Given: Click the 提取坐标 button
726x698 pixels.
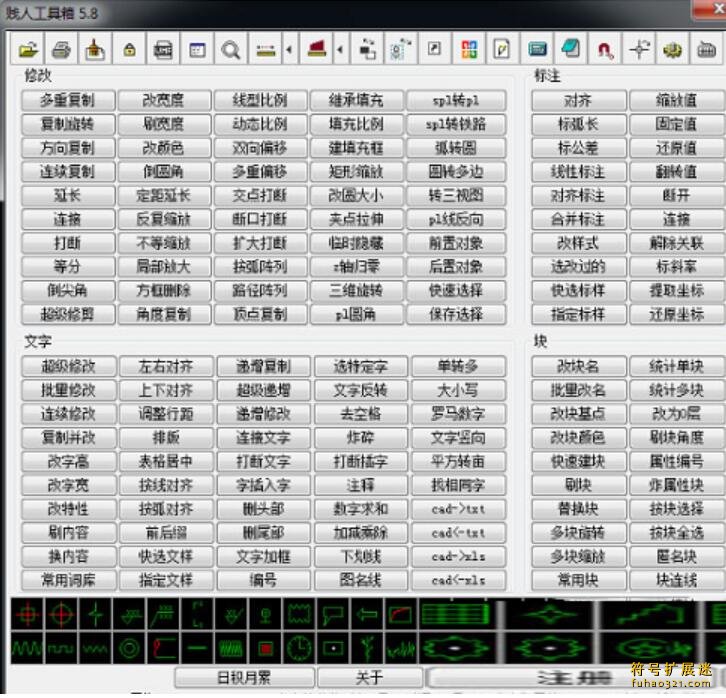Looking at the screenshot, I should (x=677, y=290).
